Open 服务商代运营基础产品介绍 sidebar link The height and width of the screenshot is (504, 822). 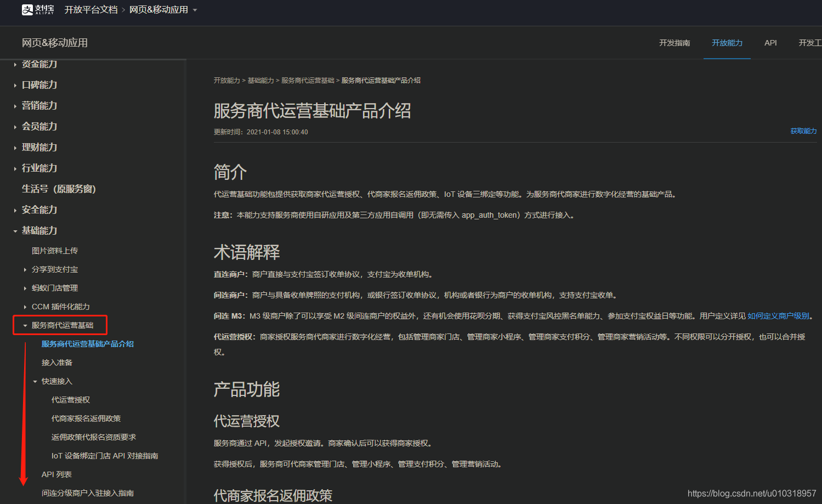coord(88,344)
